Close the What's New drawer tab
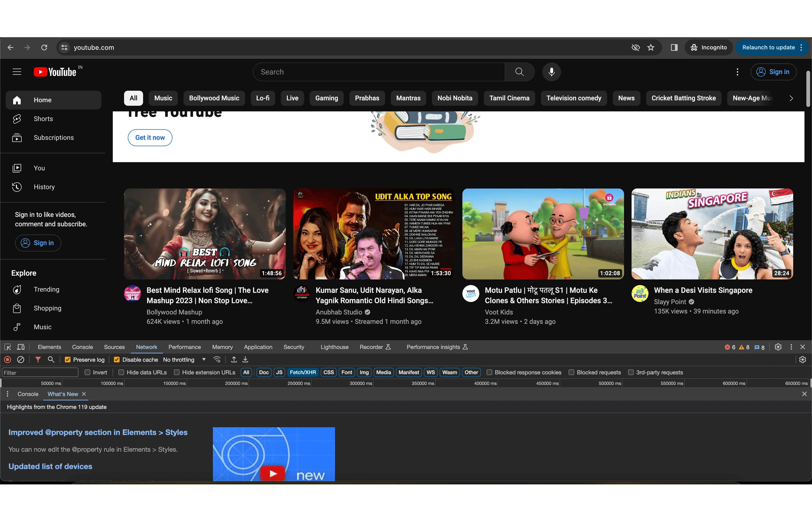Screen dimensions: 812x525 click(84, 394)
